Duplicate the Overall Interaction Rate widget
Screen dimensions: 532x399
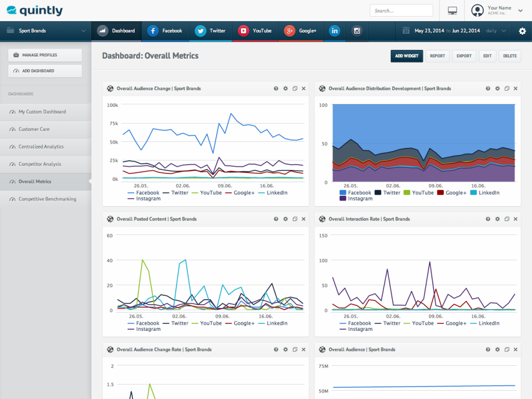[x=507, y=219]
